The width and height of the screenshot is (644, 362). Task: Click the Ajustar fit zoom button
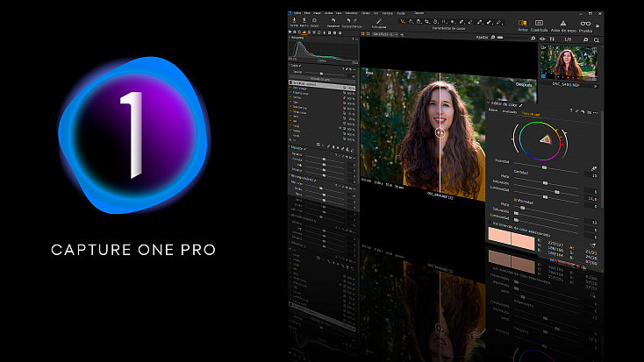coord(483,37)
